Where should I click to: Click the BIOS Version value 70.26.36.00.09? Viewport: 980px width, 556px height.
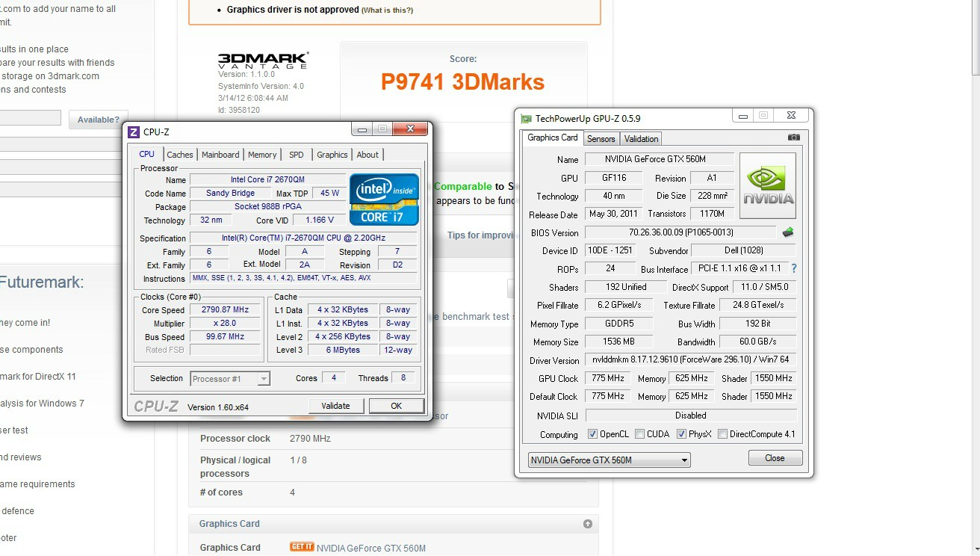pyautogui.click(x=680, y=232)
